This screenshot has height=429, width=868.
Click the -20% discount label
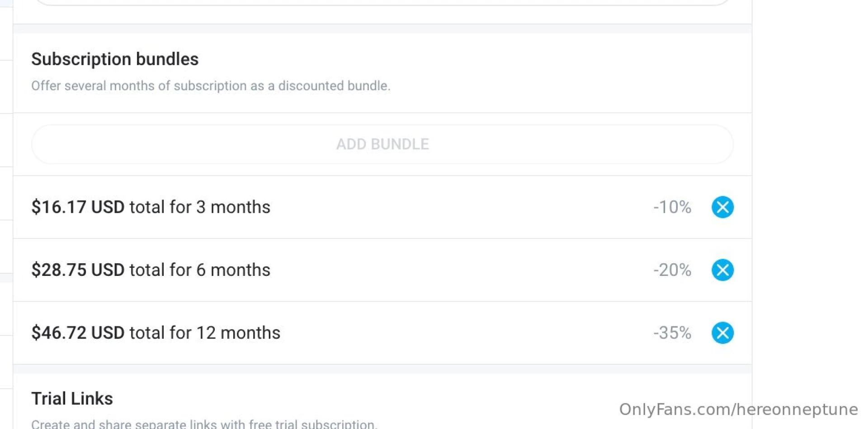[671, 270]
